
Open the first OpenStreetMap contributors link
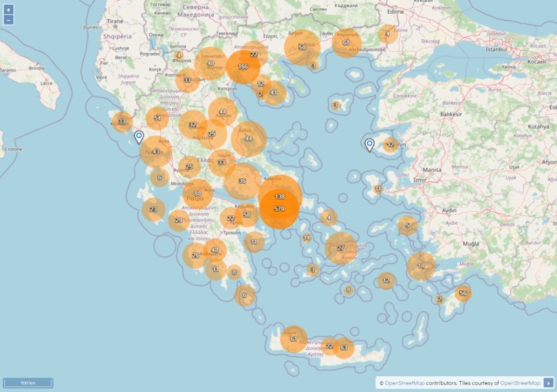404,383
